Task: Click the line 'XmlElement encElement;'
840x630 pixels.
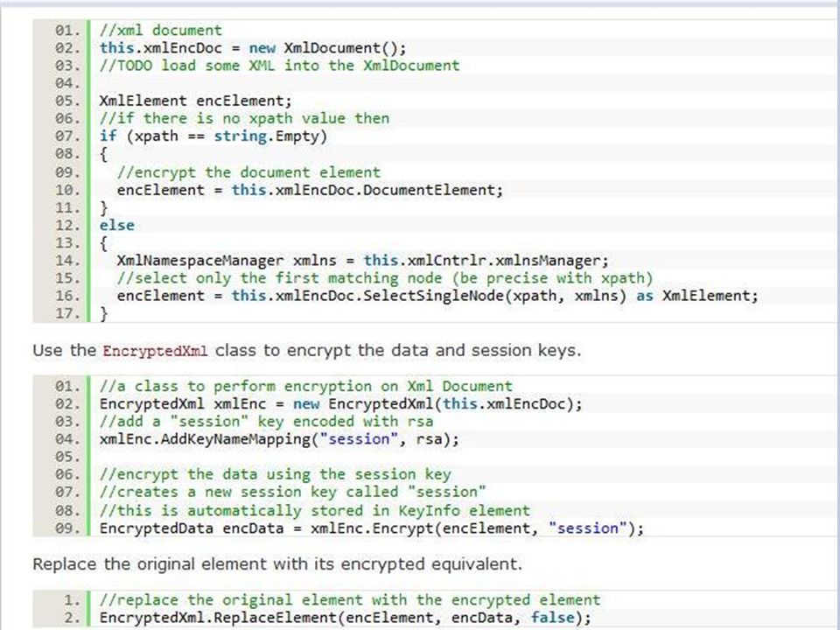Action: pos(195,101)
